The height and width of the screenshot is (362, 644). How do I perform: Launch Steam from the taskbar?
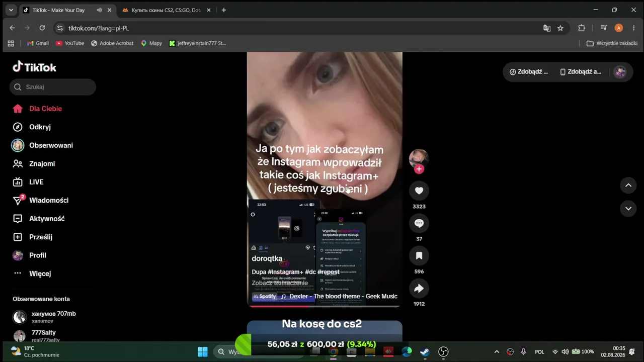click(x=425, y=351)
